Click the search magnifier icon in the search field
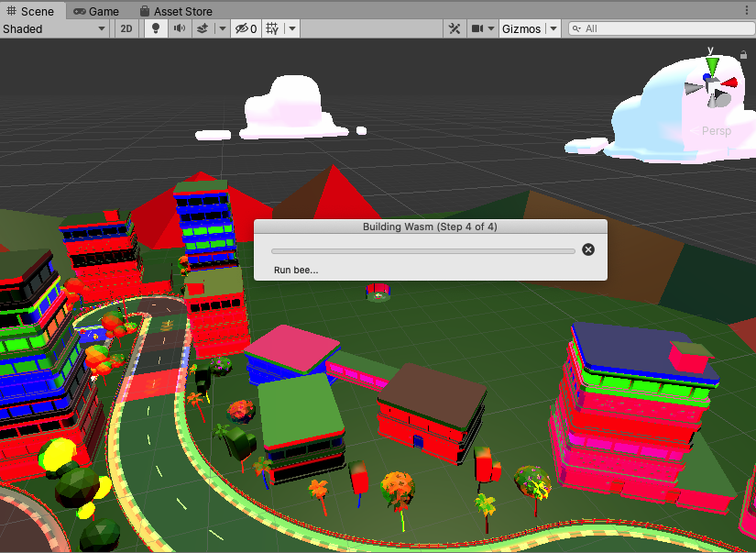This screenshot has width=756, height=553. click(x=576, y=28)
